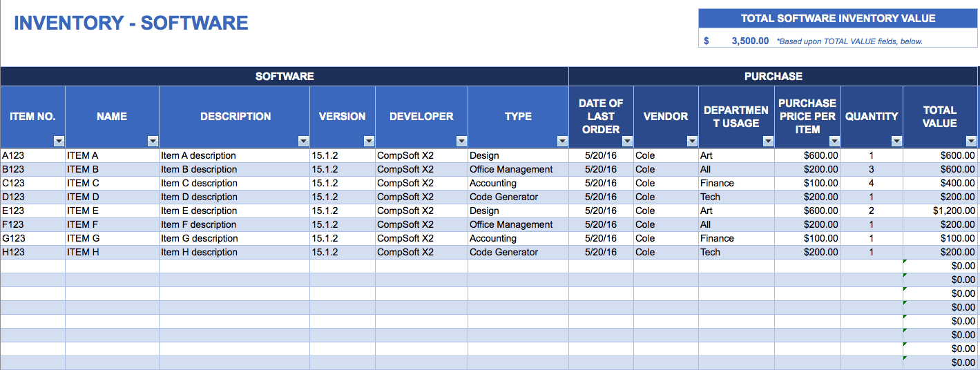Open the DEPARTMENT USAGE filter dropdown
Viewport: 980px width, 370px height.
pos(768,142)
